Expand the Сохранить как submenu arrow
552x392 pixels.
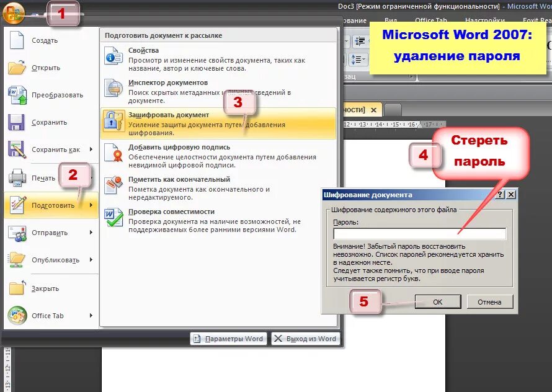click(91, 149)
